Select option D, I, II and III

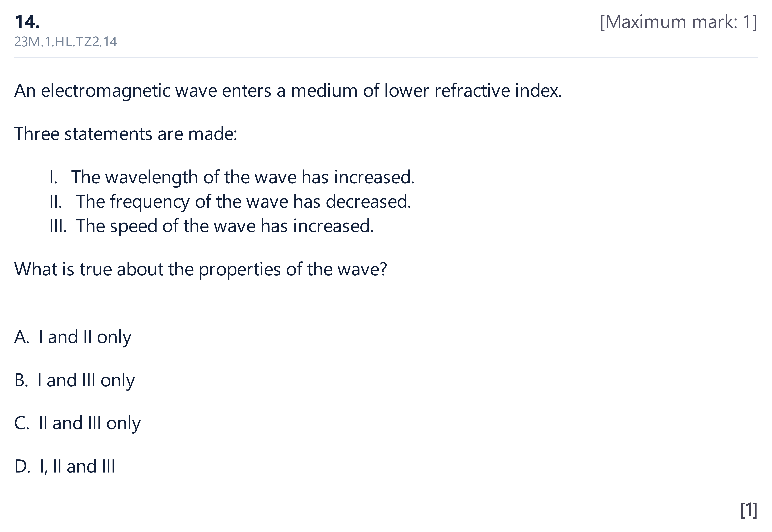pyautogui.click(x=65, y=466)
